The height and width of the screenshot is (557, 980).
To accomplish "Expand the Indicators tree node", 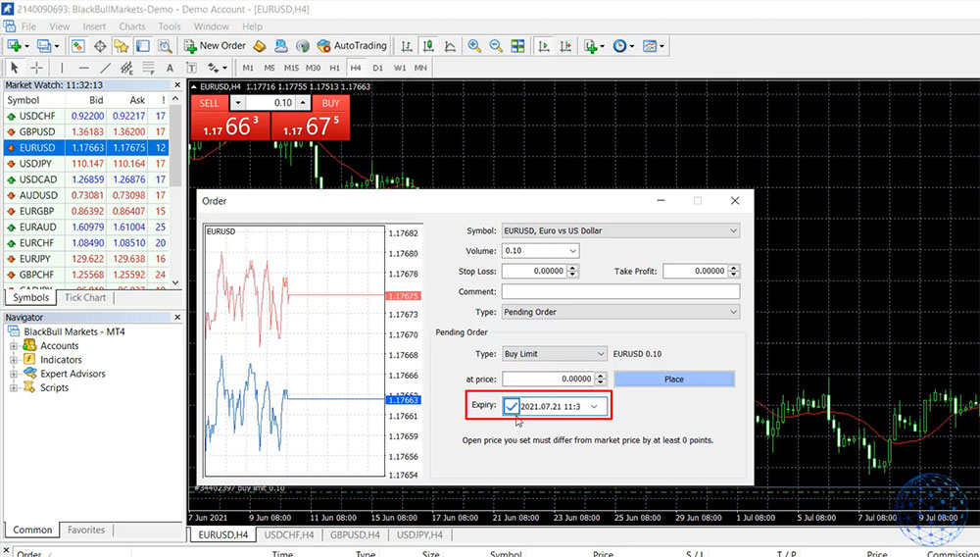I will (15, 360).
